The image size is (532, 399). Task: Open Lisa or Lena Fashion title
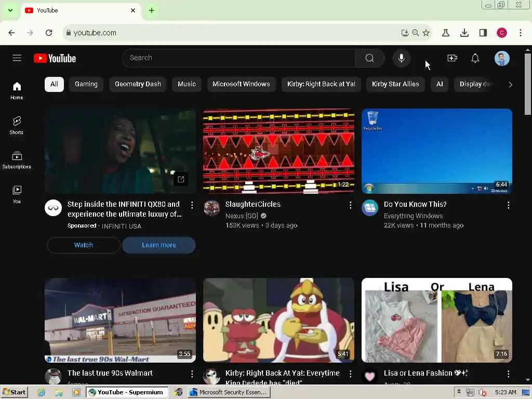point(426,373)
